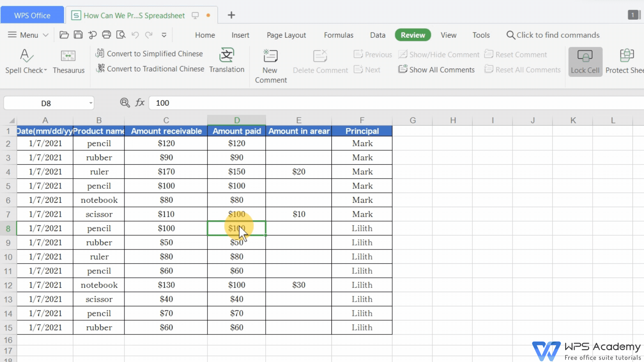Click the fx insert function icon

[x=140, y=103]
